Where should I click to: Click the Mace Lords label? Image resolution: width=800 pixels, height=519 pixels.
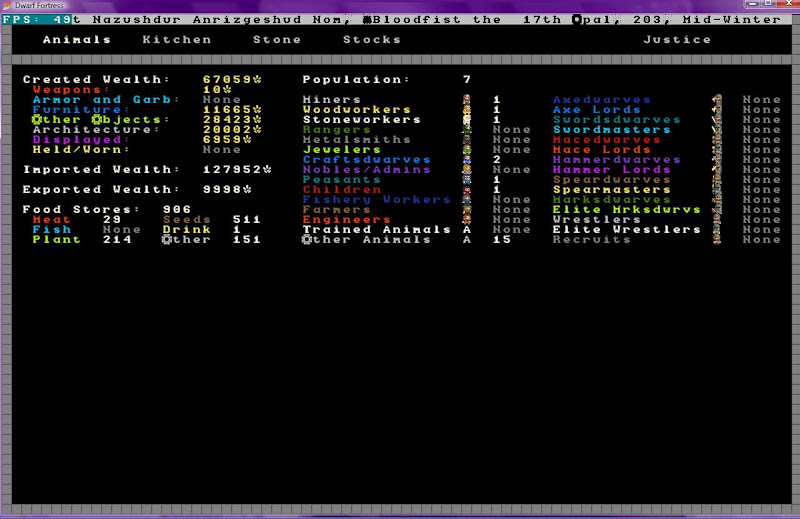click(x=602, y=150)
